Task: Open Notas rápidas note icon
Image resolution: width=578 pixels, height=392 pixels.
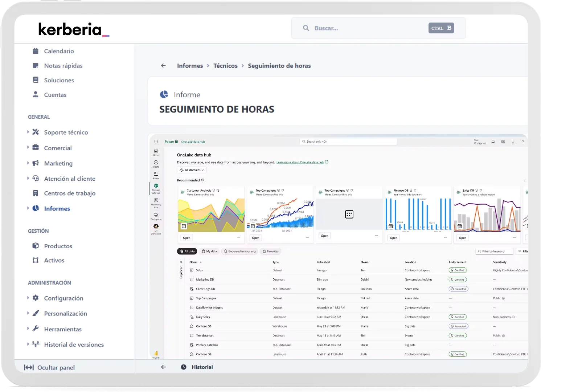Action: [x=36, y=66]
